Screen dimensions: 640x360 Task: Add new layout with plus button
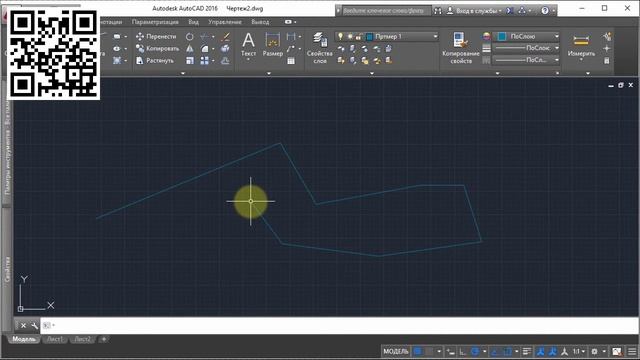104,339
